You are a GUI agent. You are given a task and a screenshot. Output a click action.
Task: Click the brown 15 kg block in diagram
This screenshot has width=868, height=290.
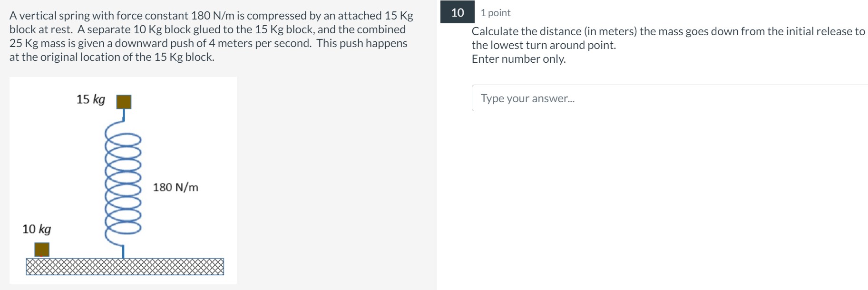[124, 102]
